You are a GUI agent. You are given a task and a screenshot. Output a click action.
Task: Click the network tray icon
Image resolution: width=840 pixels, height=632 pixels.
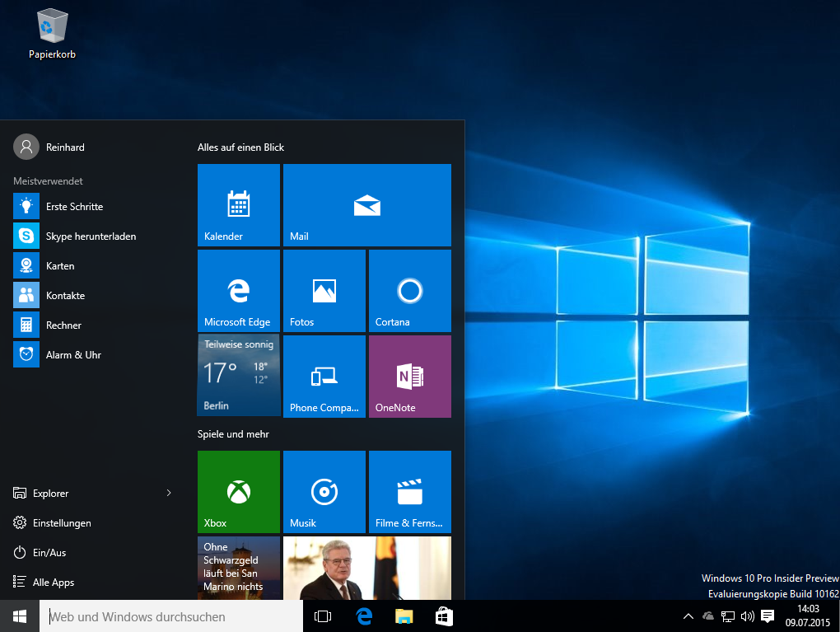[x=727, y=616]
